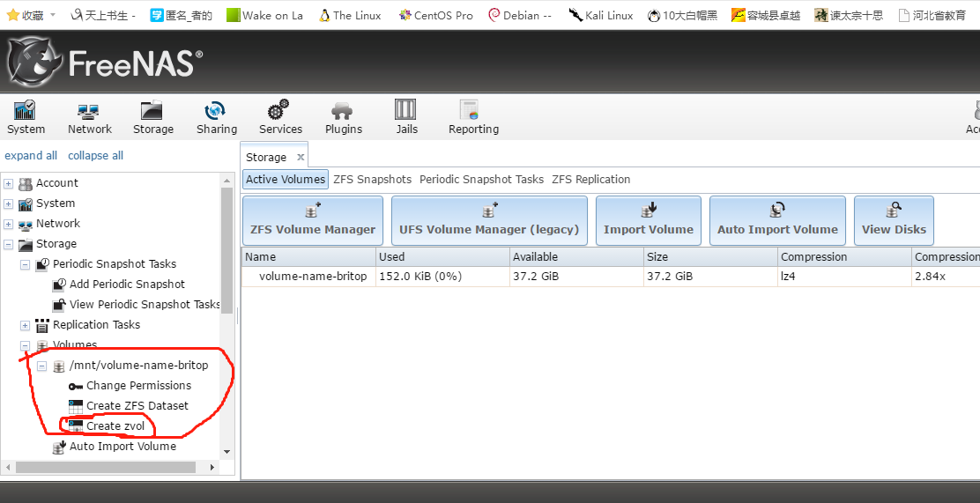Click the Import Volume button

(x=648, y=220)
